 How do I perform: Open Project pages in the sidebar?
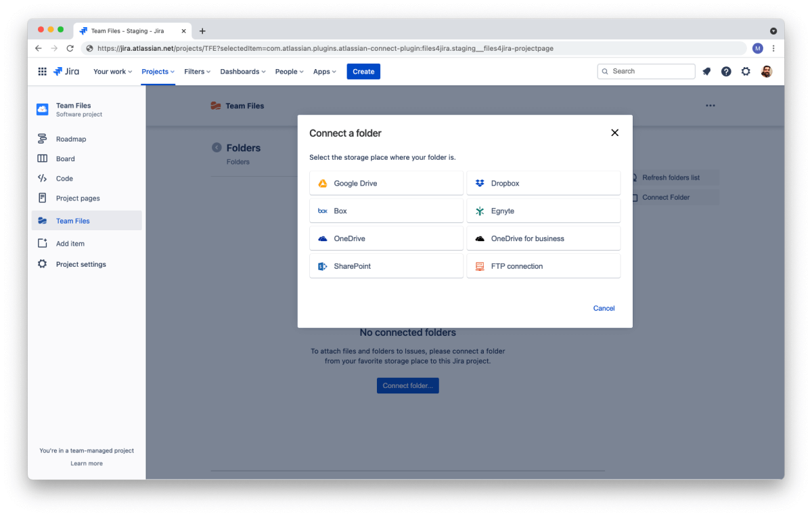(x=87, y=198)
